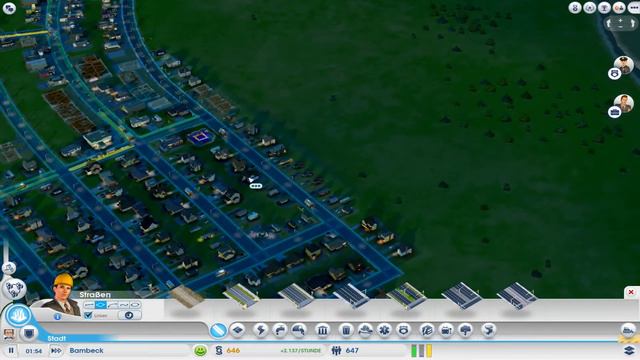The height and width of the screenshot is (360, 640).
Task: Click the construction advisor portrait with hardhat
Action: point(63,295)
